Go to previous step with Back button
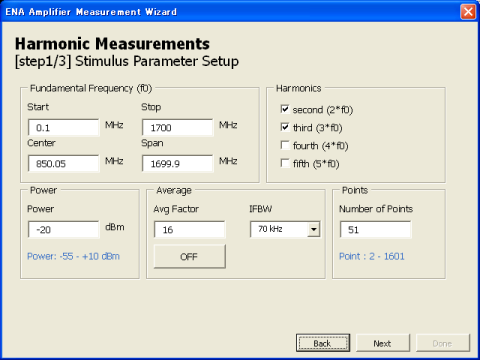The width and height of the screenshot is (480, 360). pos(323,343)
